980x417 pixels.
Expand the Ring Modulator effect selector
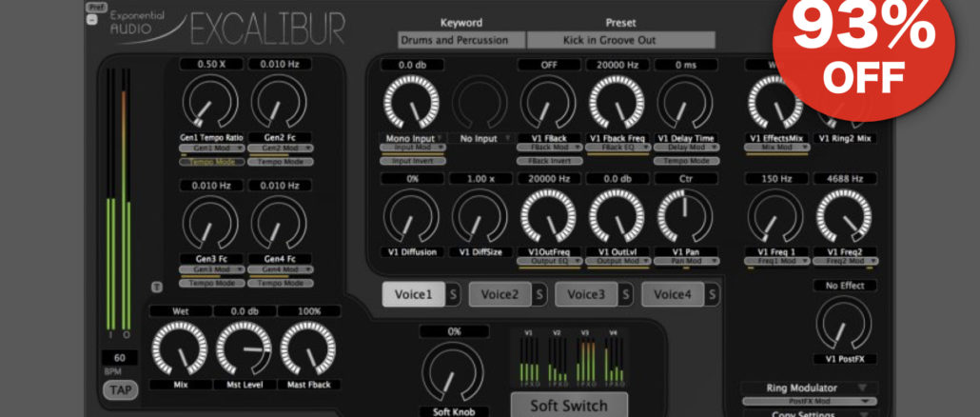(810, 388)
